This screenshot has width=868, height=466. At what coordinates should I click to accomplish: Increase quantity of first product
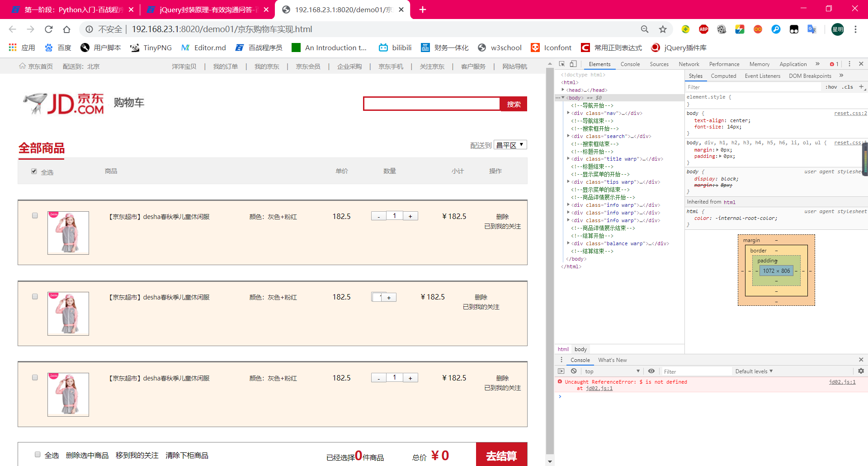[x=410, y=216]
